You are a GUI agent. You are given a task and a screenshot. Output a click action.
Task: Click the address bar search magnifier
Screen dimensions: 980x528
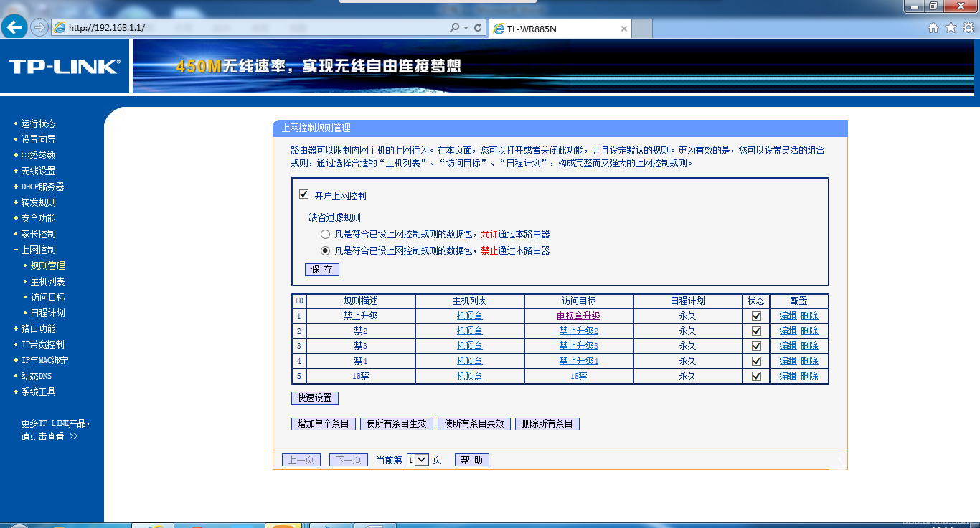coord(454,28)
